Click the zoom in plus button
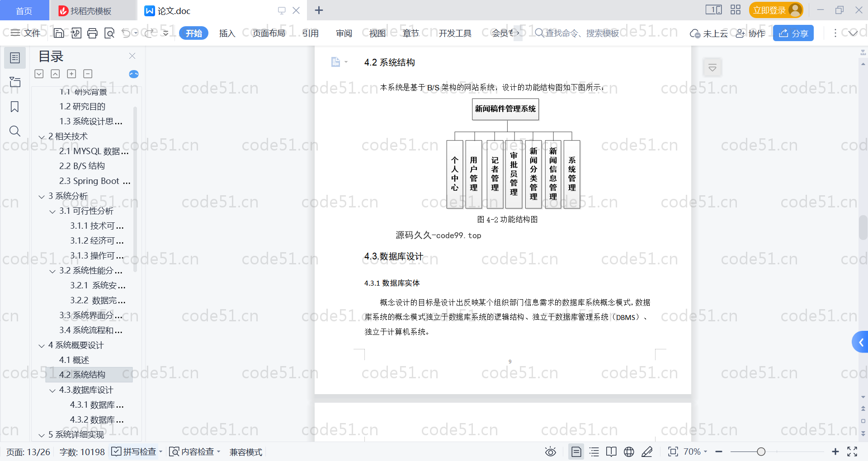The height and width of the screenshot is (461, 868). pyautogui.click(x=835, y=452)
